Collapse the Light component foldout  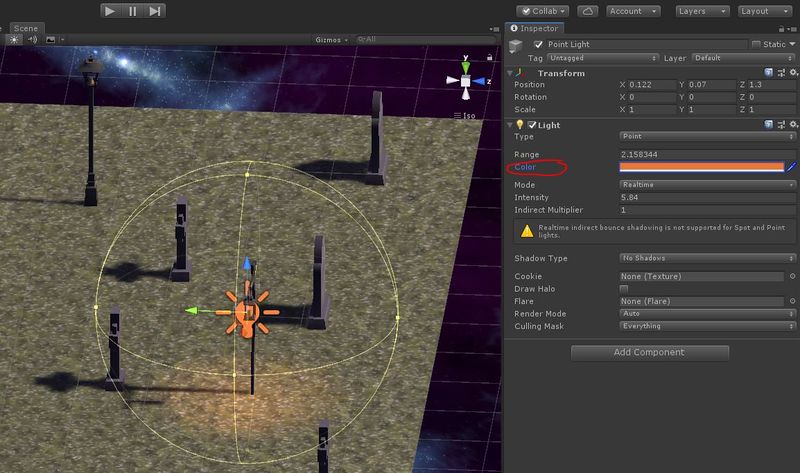click(x=509, y=125)
